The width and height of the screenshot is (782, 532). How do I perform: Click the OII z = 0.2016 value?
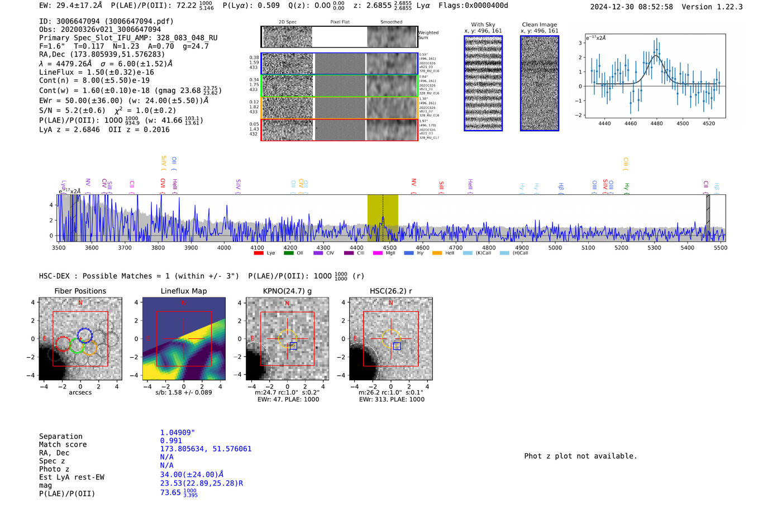(x=139, y=130)
